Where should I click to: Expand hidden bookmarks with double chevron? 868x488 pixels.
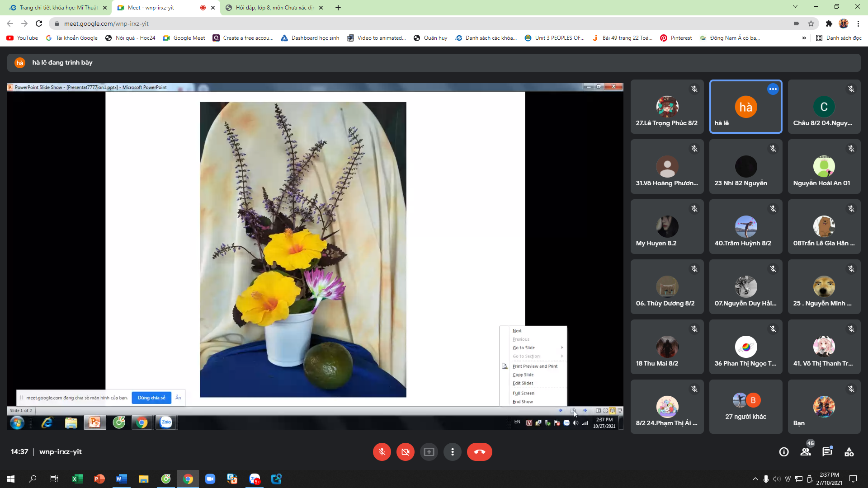pyautogui.click(x=804, y=38)
